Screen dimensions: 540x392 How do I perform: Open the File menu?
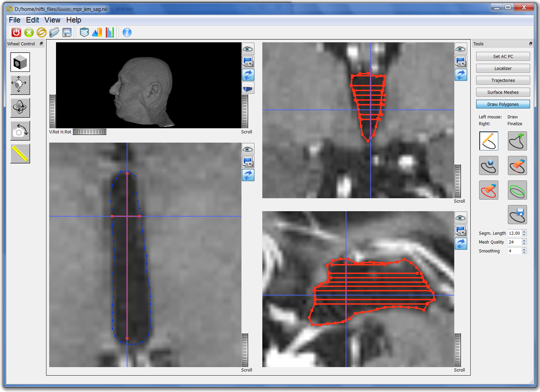[15, 20]
